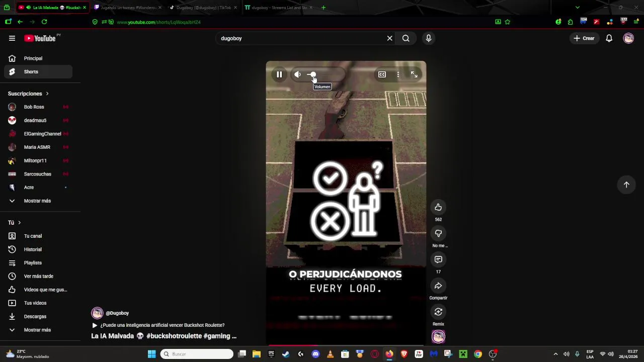The image size is (644, 362).
Task: Open Videos que me gustan
Action: (38, 290)
